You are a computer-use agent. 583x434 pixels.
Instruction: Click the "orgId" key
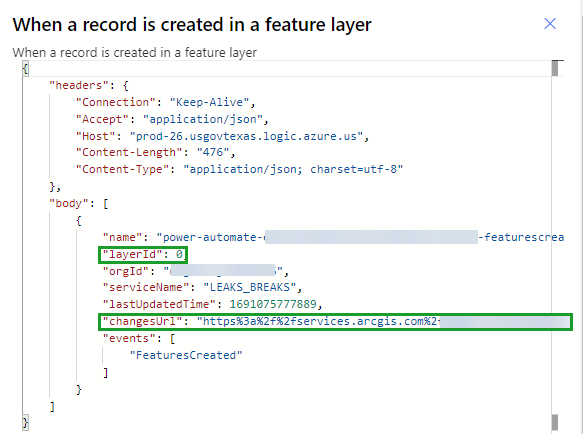126,271
